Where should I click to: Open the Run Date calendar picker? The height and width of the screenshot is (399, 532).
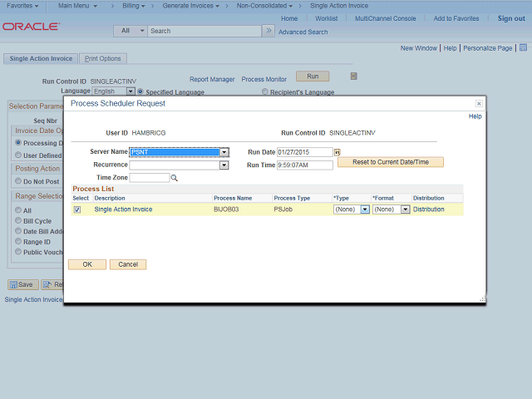[337, 153]
